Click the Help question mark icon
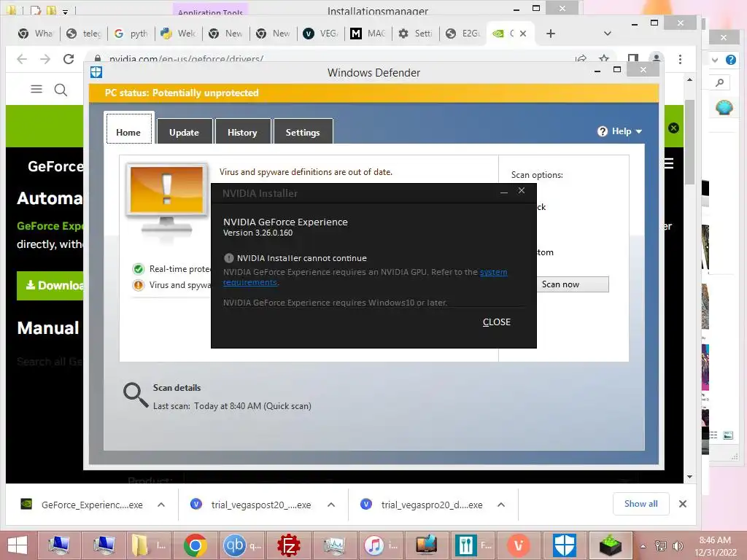 [x=602, y=131]
